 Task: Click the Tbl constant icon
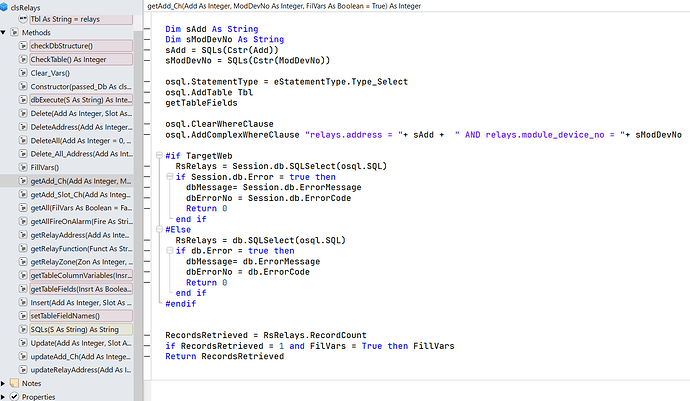coord(23,19)
